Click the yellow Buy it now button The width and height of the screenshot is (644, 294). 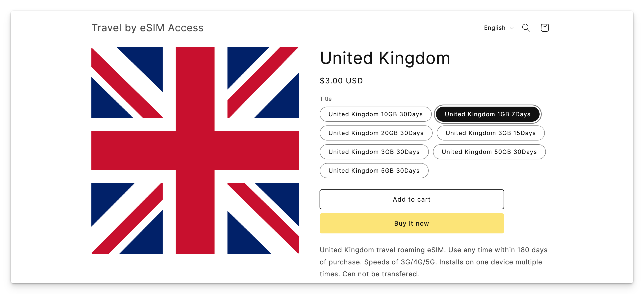(412, 223)
